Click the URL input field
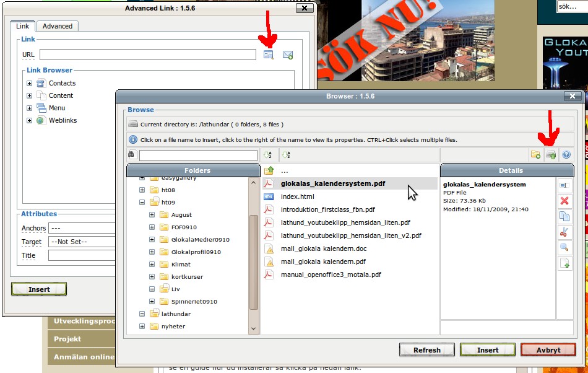The image size is (588, 373). tap(148, 55)
